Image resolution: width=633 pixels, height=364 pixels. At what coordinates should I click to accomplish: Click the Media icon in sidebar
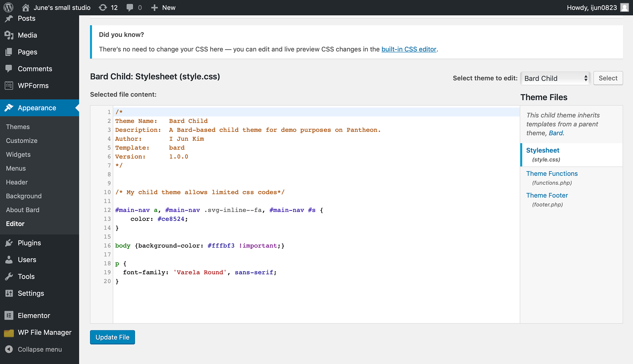9,35
